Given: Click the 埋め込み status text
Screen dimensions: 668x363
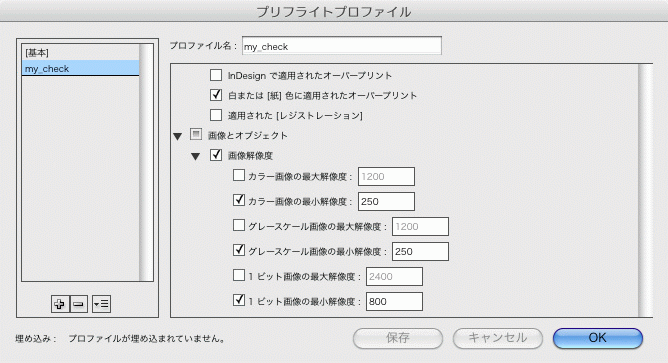Looking at the screenshot, I should pyautogui.click(x=120, y=339).
